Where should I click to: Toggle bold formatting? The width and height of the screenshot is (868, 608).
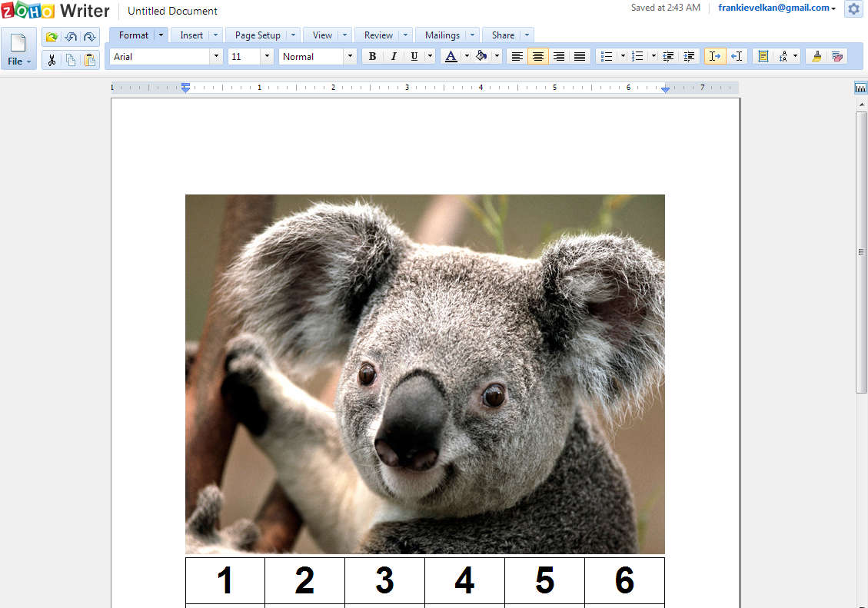pos(372,56)
